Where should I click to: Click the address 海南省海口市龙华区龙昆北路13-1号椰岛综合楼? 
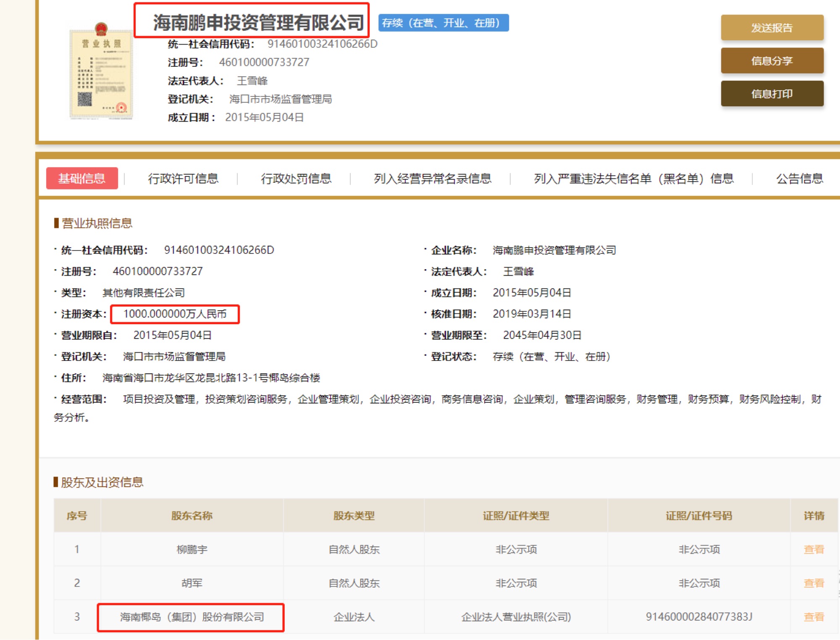211,378
